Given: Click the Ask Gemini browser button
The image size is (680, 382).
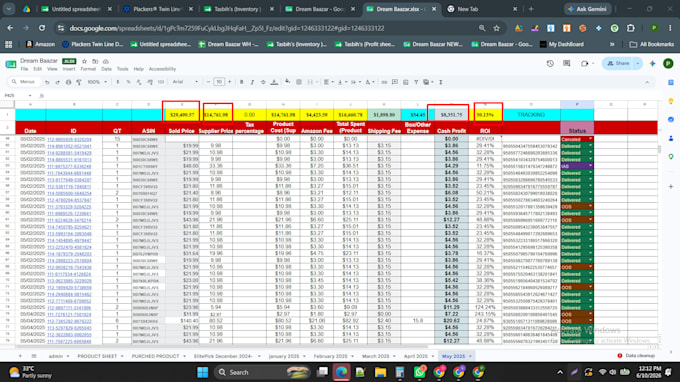Looking at the screenshot, I should click(587, 9).
